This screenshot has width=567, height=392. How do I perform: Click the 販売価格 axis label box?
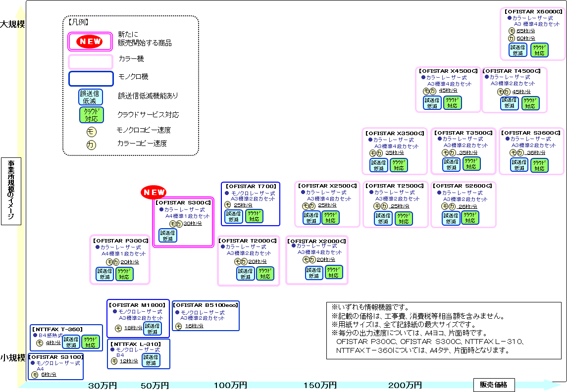pyautogui.click(x=494, y=385)
